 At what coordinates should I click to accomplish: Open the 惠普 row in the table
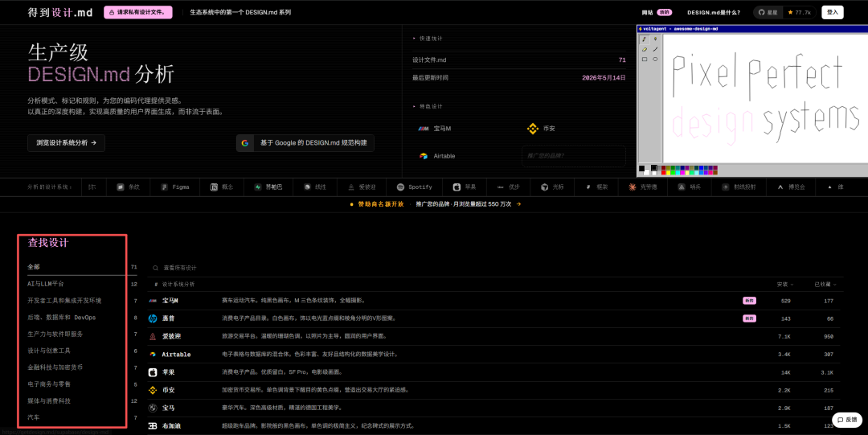[x=495, y=318]
